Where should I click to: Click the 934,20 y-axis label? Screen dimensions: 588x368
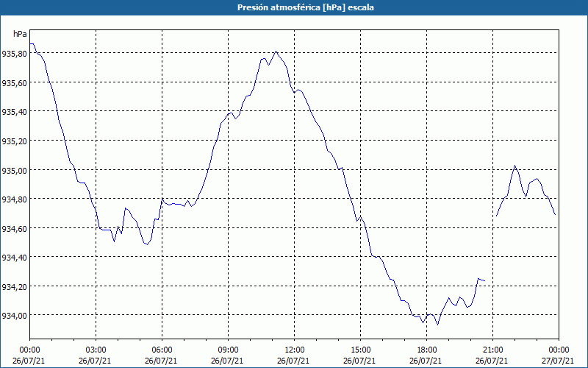point(14,287)
